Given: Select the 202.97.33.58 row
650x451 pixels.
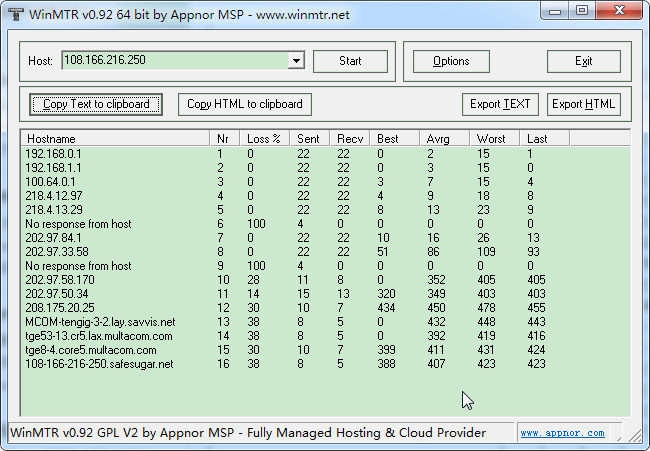Looking at the screenshot, I should click(x=325, y=252).
